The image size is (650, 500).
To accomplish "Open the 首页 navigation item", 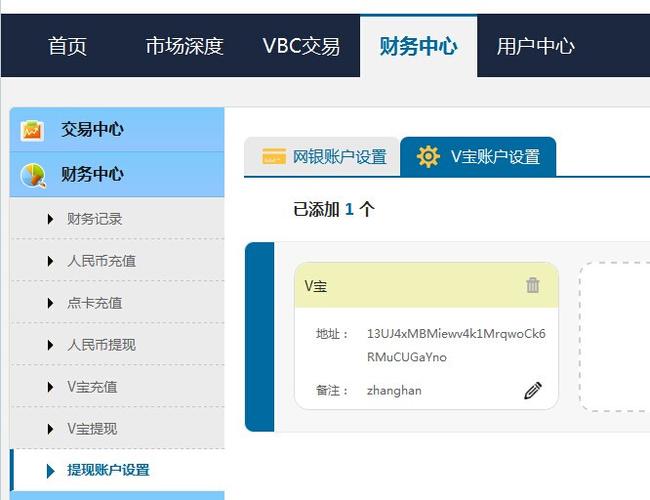I will click(x=67, y=46).
